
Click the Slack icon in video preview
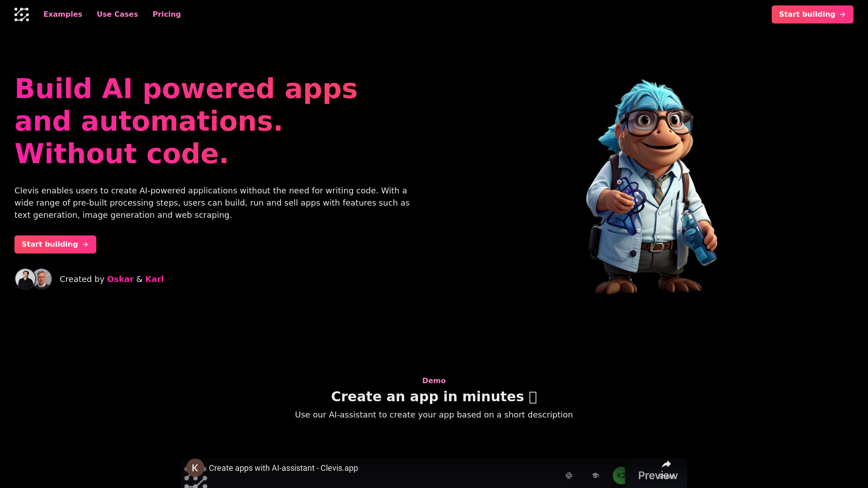(x=569, y=475)
